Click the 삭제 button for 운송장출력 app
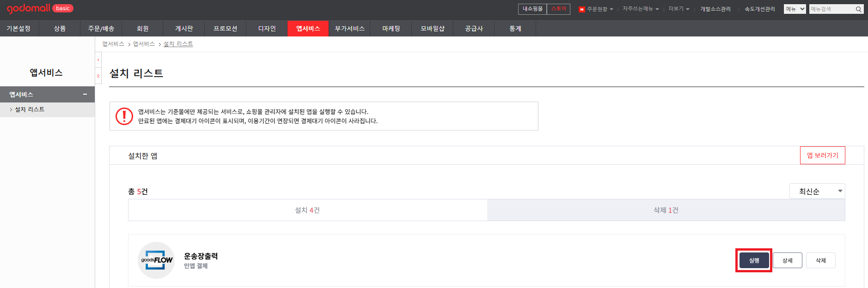868x288 pixels. pos(820,260)
